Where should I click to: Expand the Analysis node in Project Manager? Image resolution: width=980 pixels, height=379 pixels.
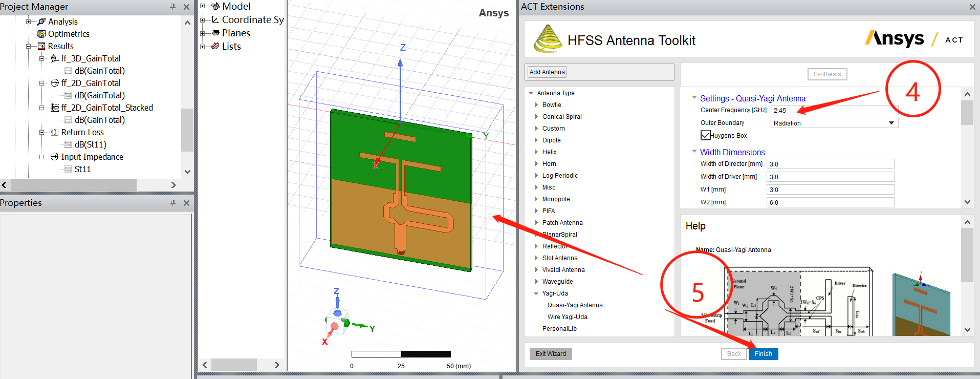29,22
